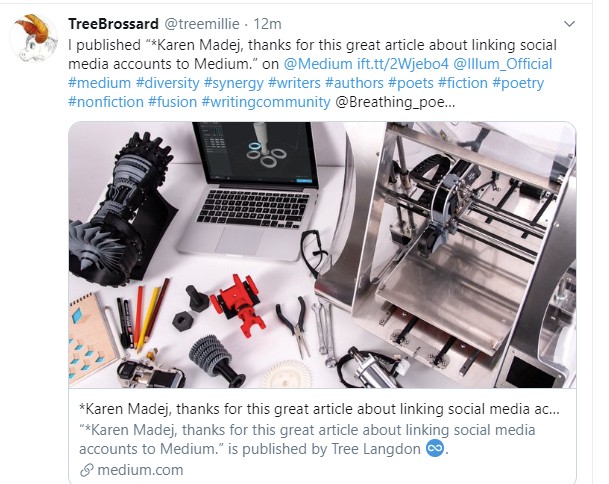Image resolution: width=609 pixels, height=484 pixels.
Task: Select the #writers hashtag
Action: point(294,83)
